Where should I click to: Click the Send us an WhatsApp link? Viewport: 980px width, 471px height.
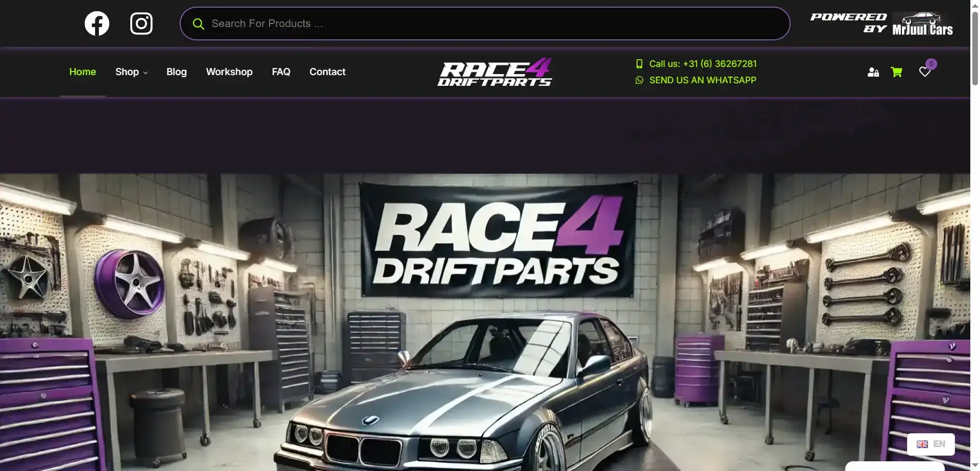pyautogui.click(x=696, y=80)
